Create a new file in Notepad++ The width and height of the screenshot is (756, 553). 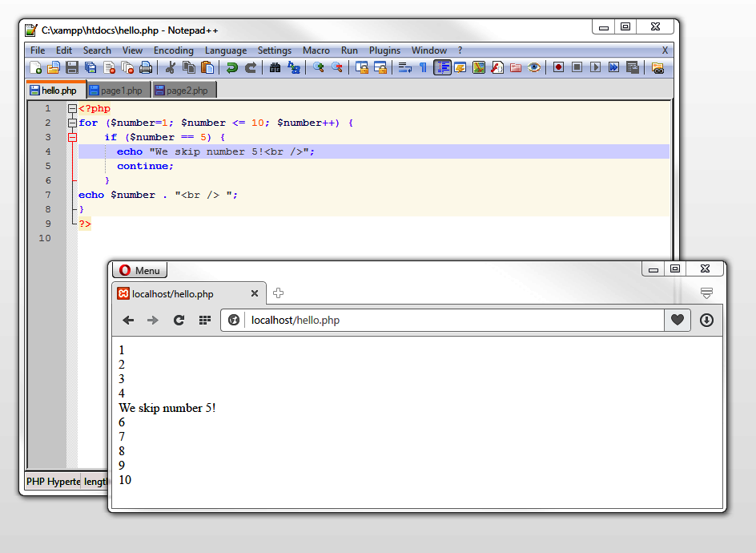click(x=35, y=67)
